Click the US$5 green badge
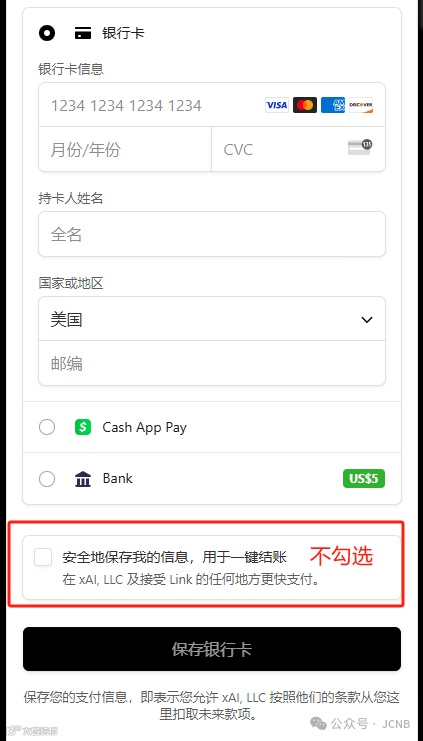 [x=364, y=479]
